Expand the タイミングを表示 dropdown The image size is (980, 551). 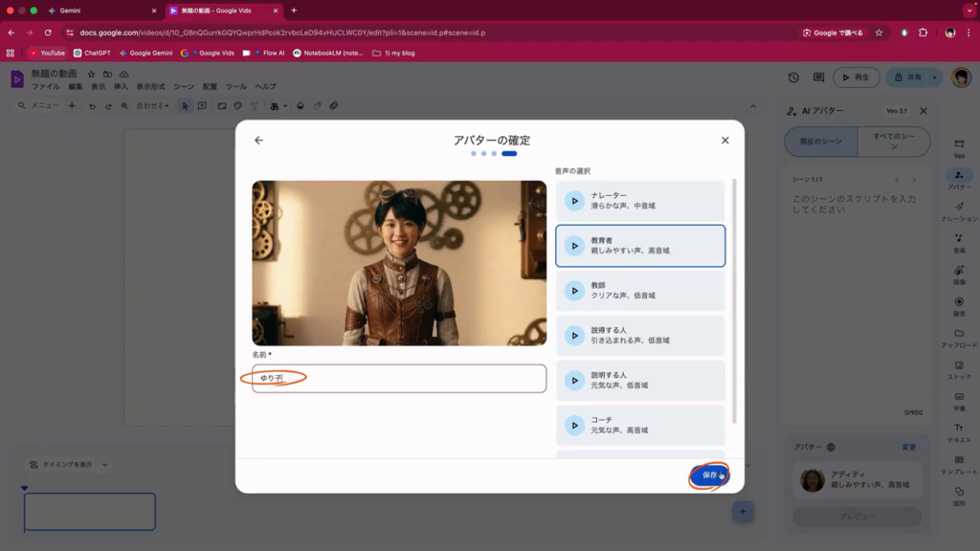67,465
